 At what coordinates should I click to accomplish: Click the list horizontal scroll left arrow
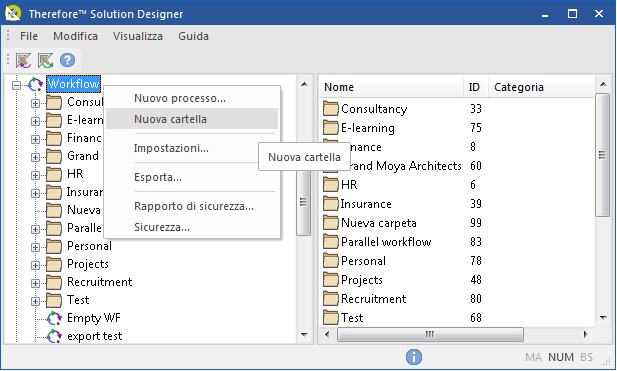327,334
